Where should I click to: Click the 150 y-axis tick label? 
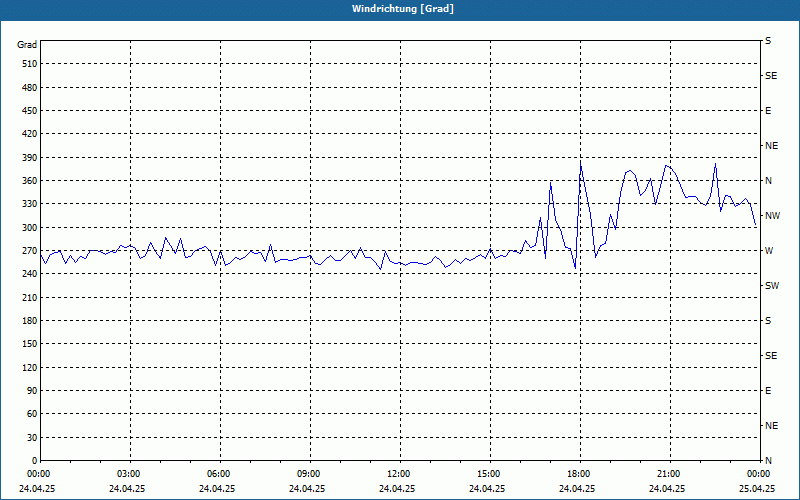pyautogui.click(x=30, y=344)
